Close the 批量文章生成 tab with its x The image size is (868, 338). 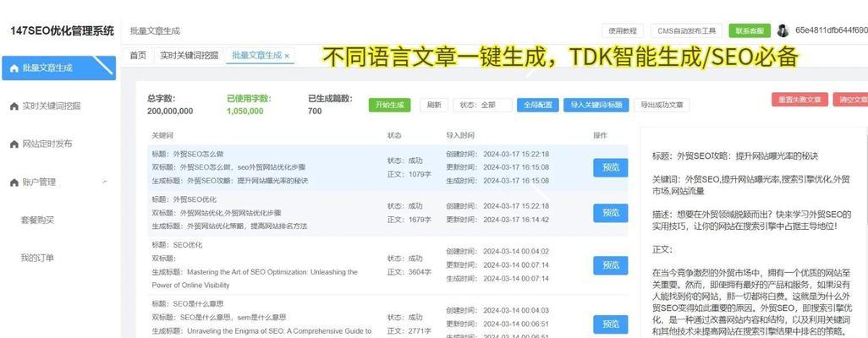tap(287, 56)
